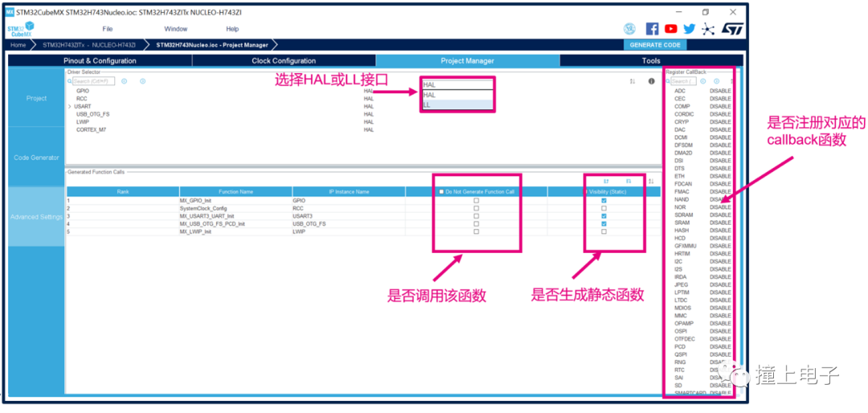
Task: Open the Help menu
Action: [232, 29]
